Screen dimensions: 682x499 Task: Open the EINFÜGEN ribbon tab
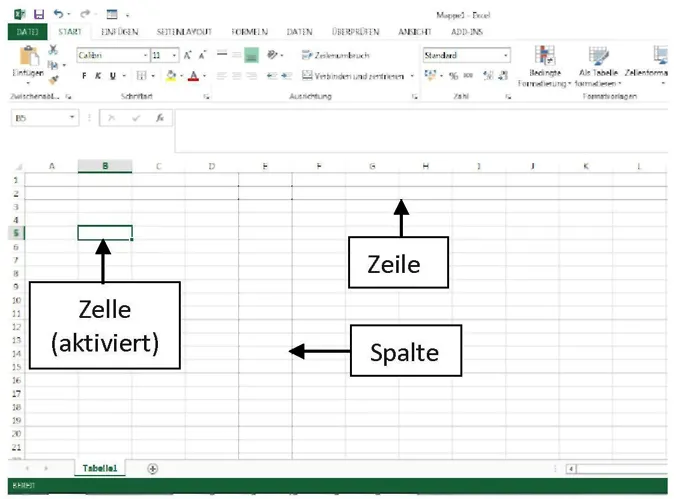click(x=119, y=32)
